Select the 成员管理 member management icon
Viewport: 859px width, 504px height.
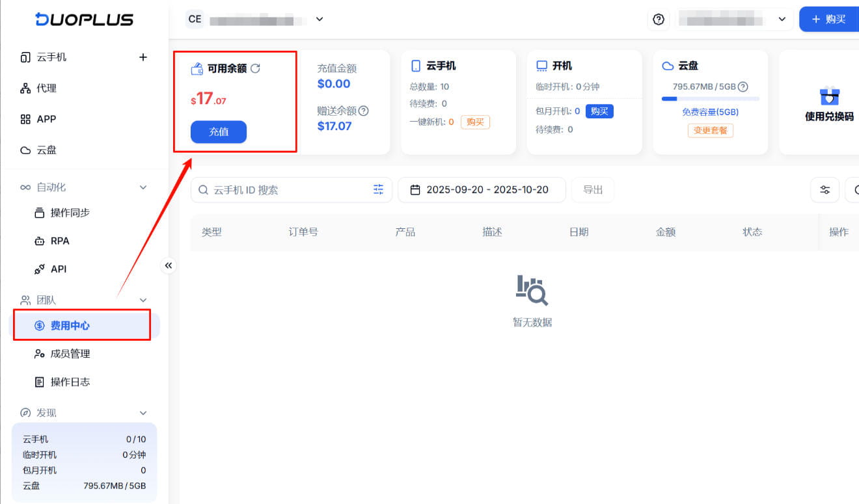click(x=40, y=353)
